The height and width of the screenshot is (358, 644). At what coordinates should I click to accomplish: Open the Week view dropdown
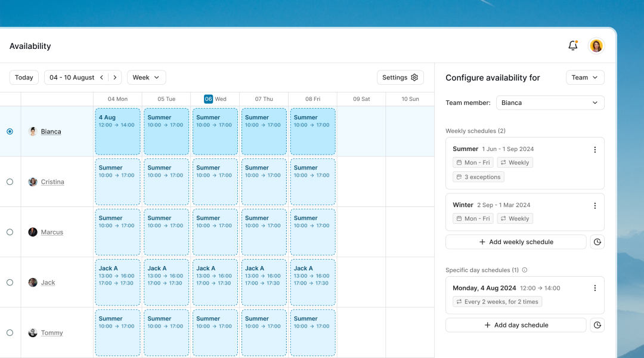pos(146,77)
